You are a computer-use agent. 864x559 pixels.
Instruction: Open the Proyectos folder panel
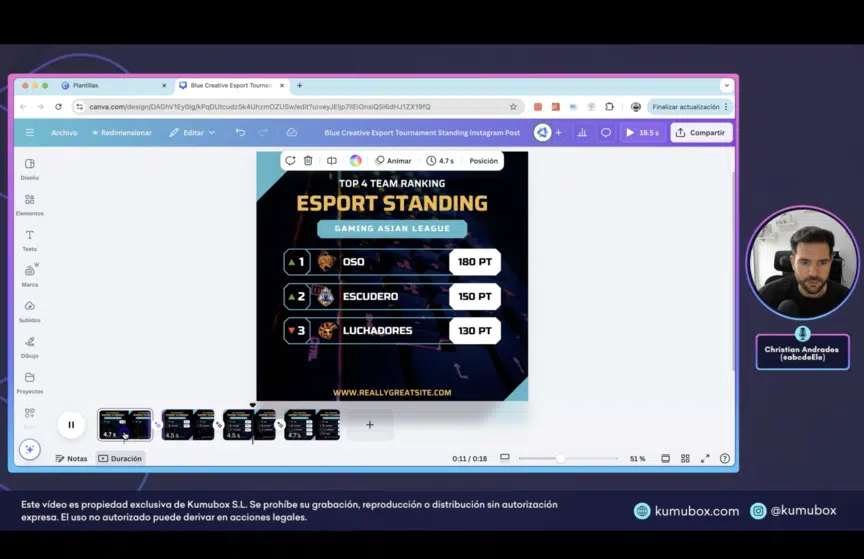[30, 383]
